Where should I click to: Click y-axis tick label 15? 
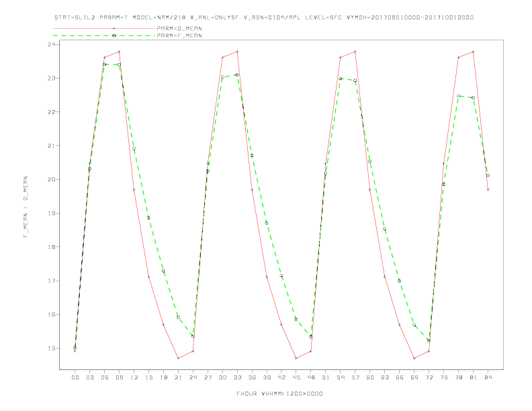pos(52,349)
